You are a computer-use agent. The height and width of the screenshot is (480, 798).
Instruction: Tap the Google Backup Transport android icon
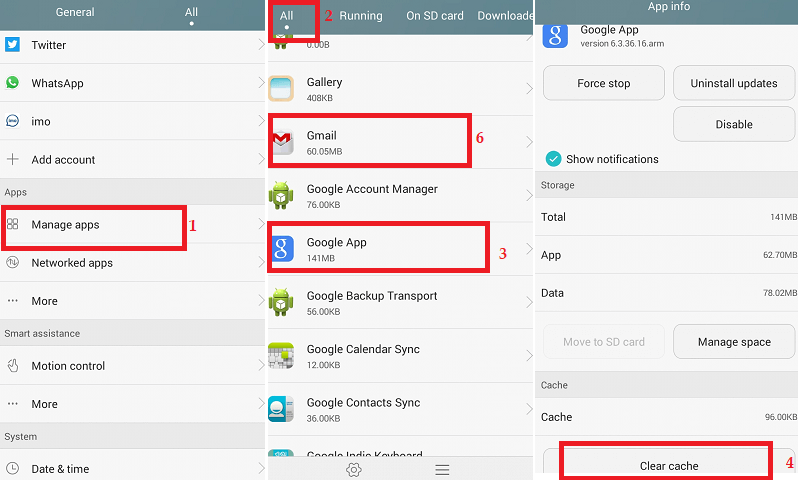(x=281, y=302)
